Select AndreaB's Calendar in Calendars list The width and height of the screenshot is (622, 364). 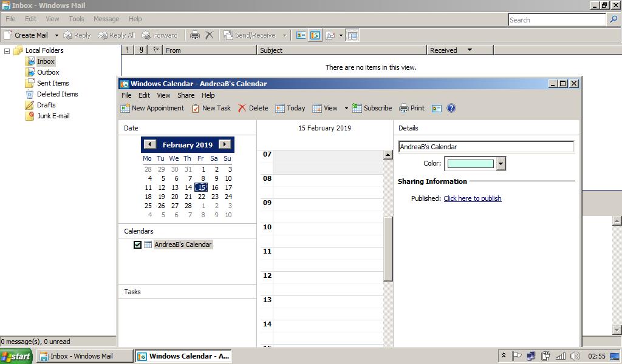tap(183, 244)
